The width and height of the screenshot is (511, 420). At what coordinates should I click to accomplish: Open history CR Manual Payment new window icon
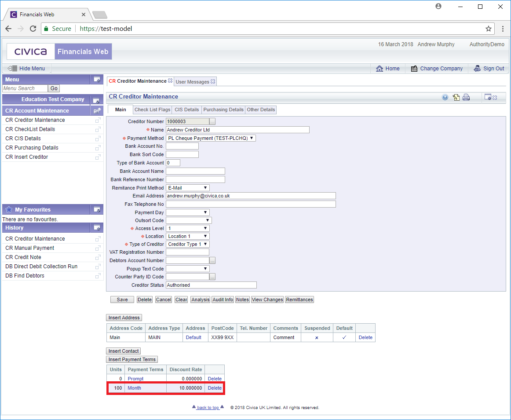coord(98,248)
